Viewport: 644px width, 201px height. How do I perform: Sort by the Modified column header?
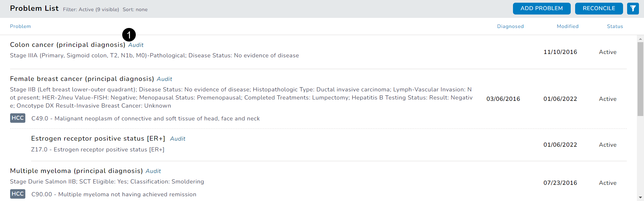tap(567, 26)
